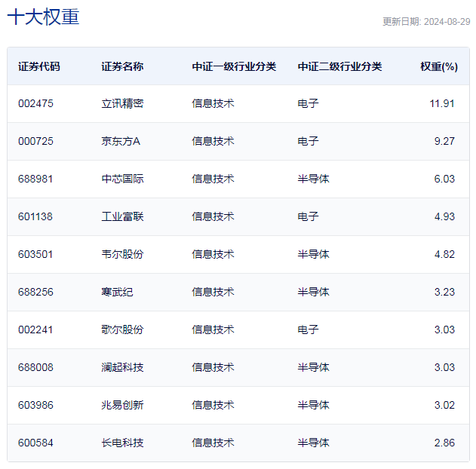Click weight value 9.27

click(444, 141)
